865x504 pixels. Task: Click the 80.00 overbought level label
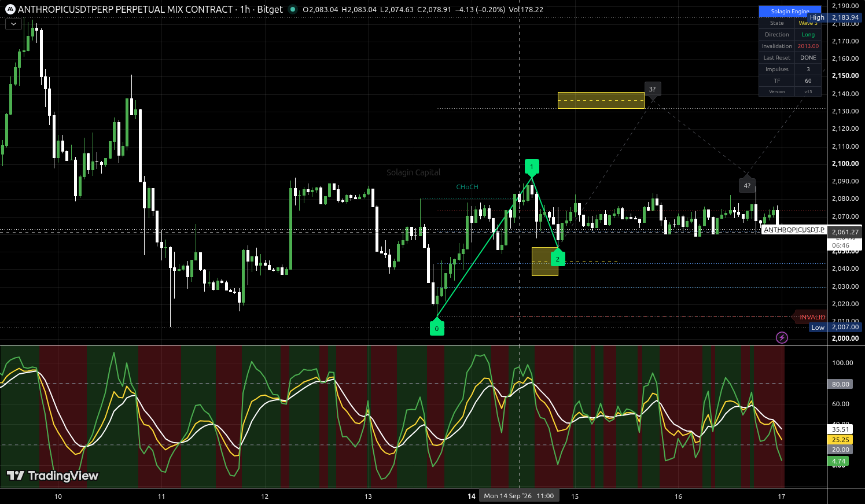coord(841,384)
